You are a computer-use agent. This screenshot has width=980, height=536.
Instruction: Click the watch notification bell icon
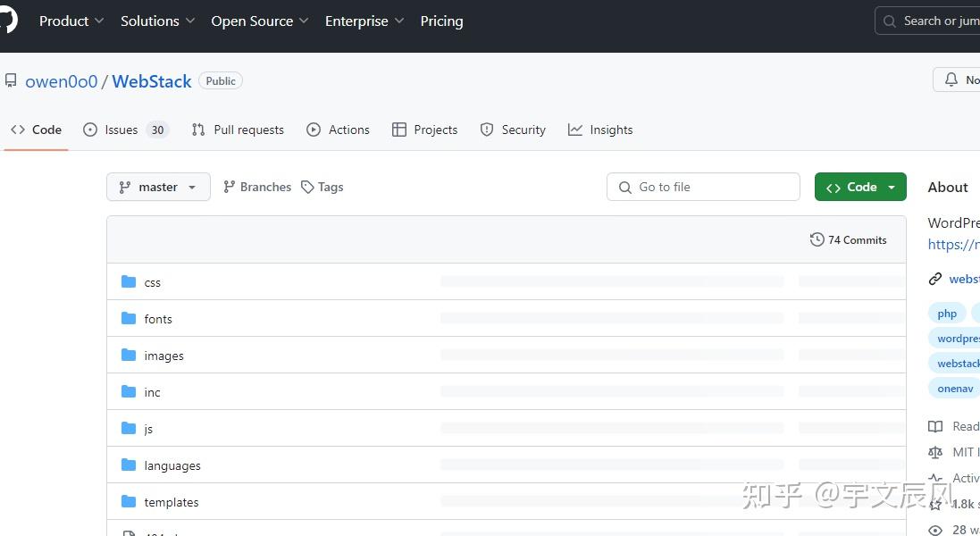951,79
